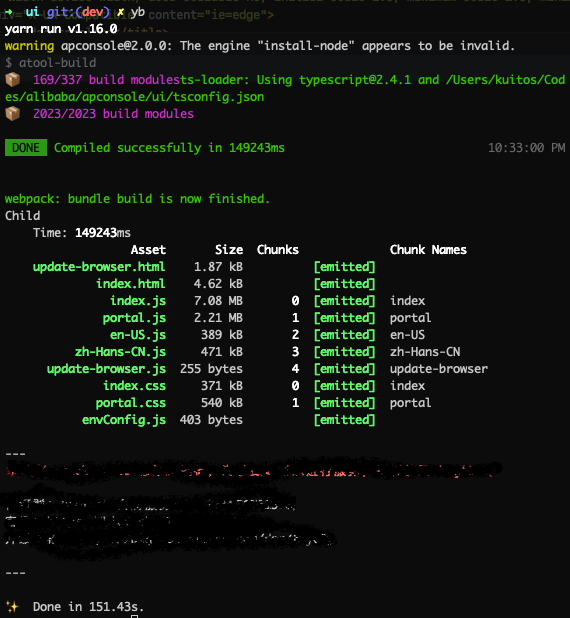Click the sparkles icon before Done in 151.43s
Screen dimensions: 570x618
[x=12, y=606]
